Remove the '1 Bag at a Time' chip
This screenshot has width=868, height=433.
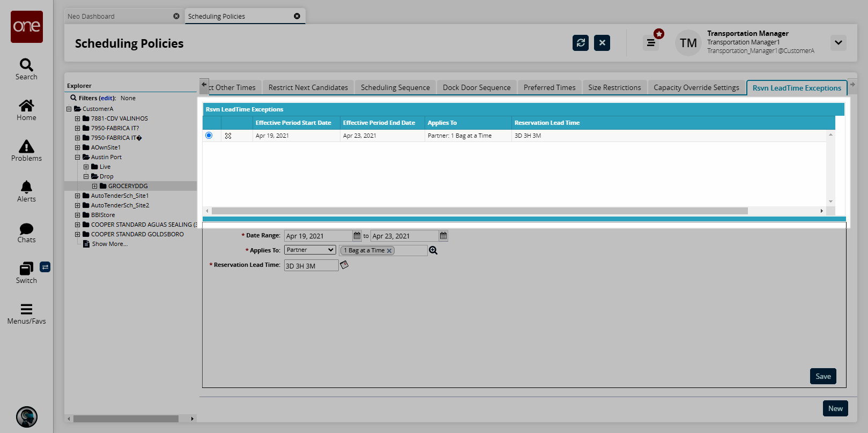[x=389, y=251]
